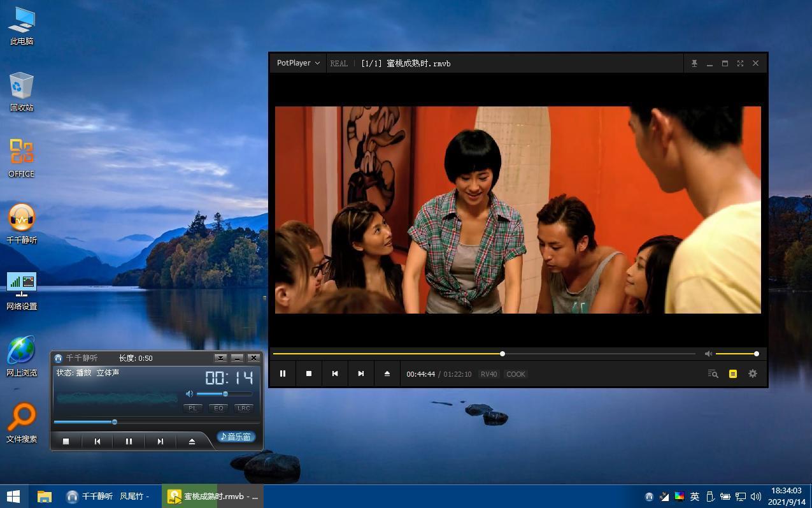Pin PotPlayer window always on top
Image resolution: width=812 pixels, height=508 pixels.
[694, 63]
